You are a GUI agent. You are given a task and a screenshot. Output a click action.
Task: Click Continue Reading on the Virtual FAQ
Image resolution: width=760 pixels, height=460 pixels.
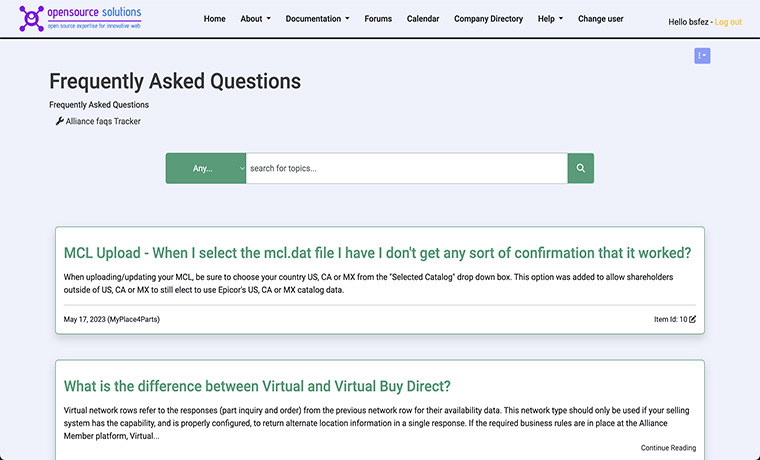click(668, 448)
